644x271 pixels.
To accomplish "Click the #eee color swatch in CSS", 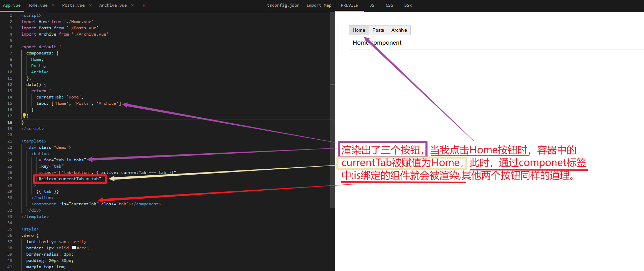I will pyautogui.click(x=74, y=248).
